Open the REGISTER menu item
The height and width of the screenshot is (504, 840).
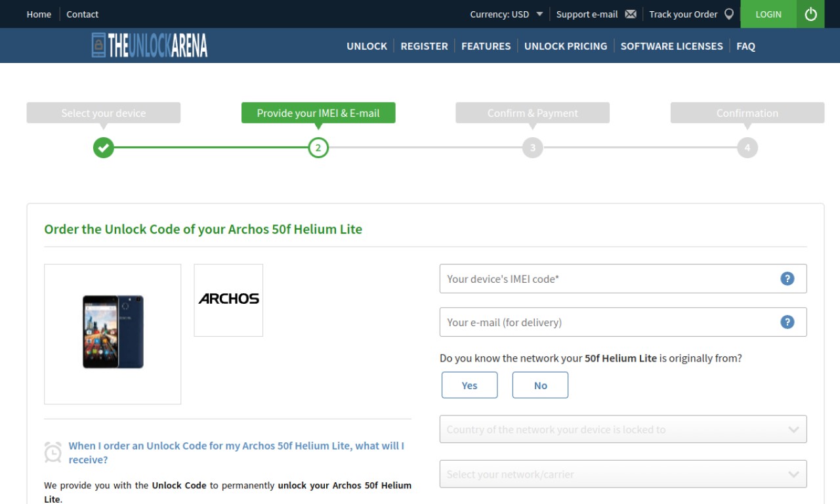pos(424,46)
